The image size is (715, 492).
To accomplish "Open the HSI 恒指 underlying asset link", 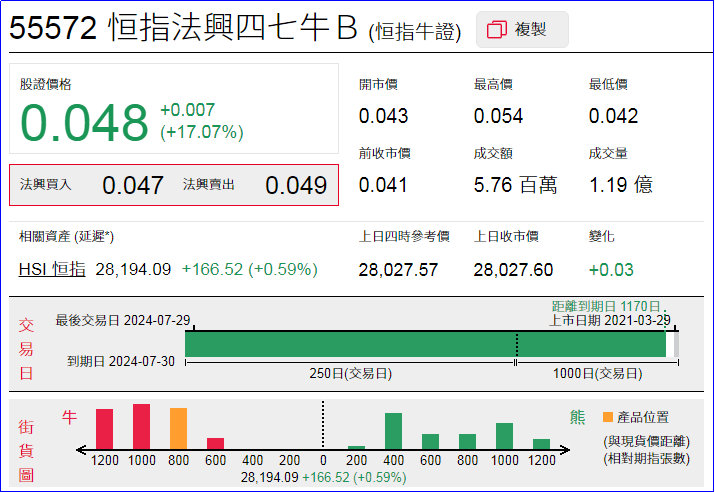I will tap(52, 269).
